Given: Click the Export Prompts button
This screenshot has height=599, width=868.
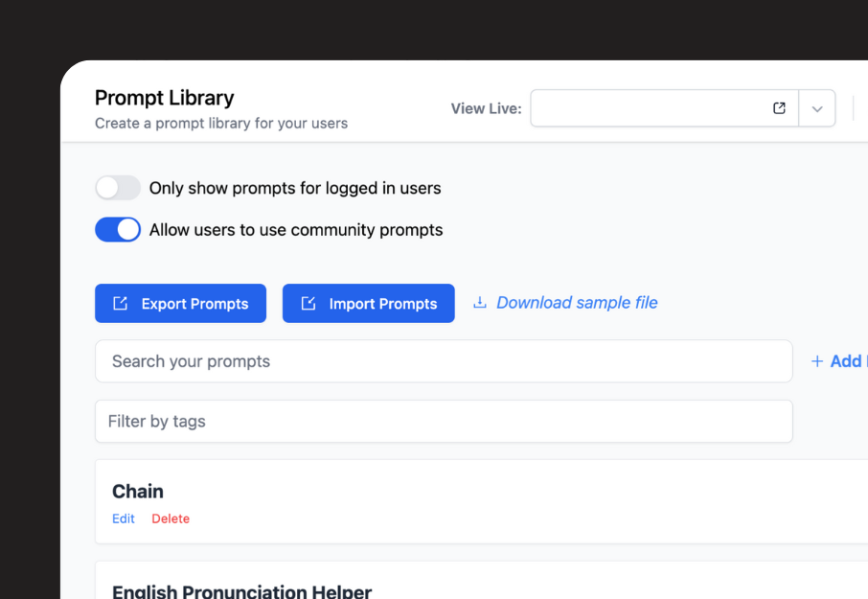Looking at the screenshot, I should pos(180,304).
